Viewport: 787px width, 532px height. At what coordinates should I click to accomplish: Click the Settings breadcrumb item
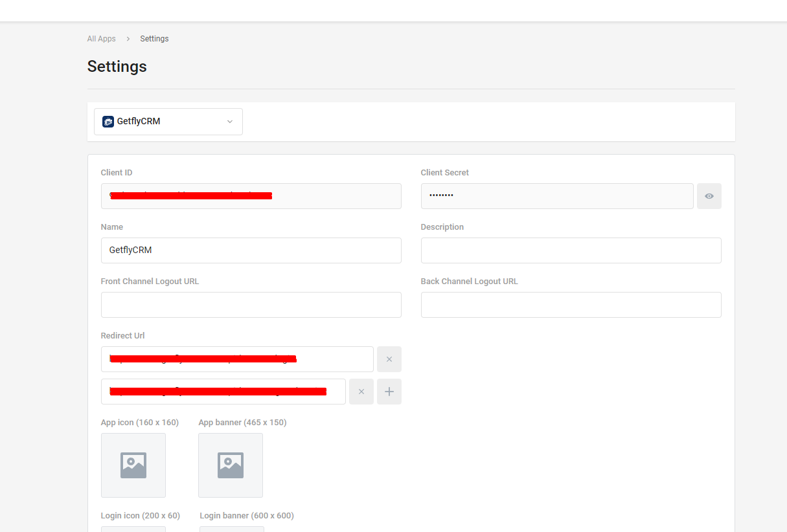(154, 39)
